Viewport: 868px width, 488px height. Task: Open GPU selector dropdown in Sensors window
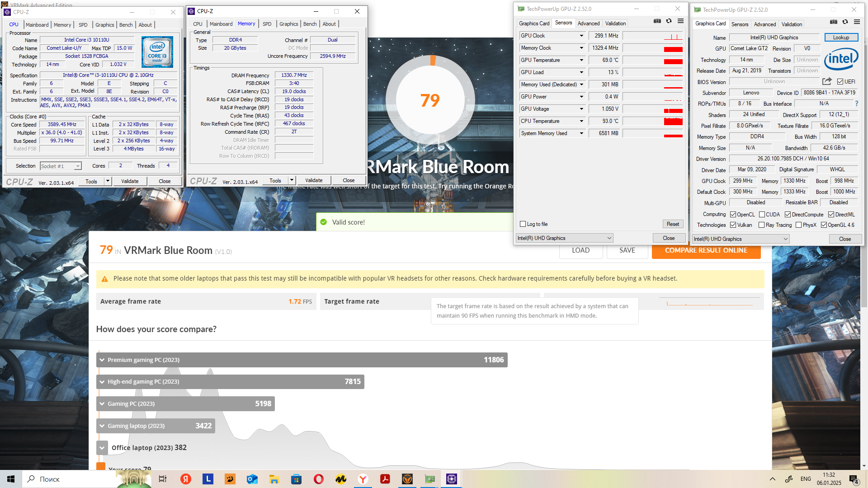(x=564, y=238)
